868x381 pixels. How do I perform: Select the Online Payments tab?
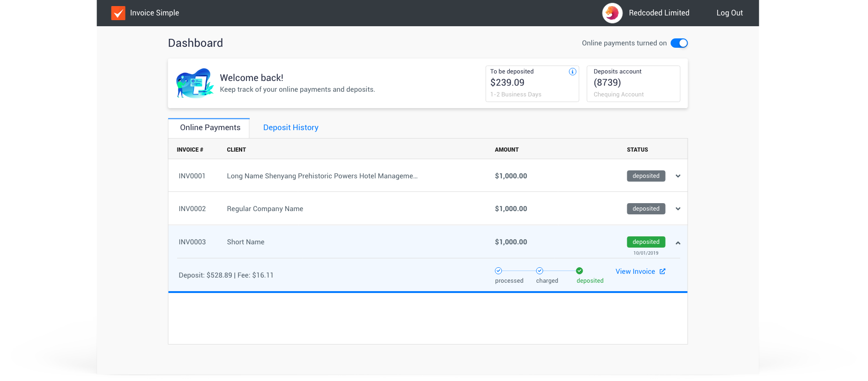point(209,128)
